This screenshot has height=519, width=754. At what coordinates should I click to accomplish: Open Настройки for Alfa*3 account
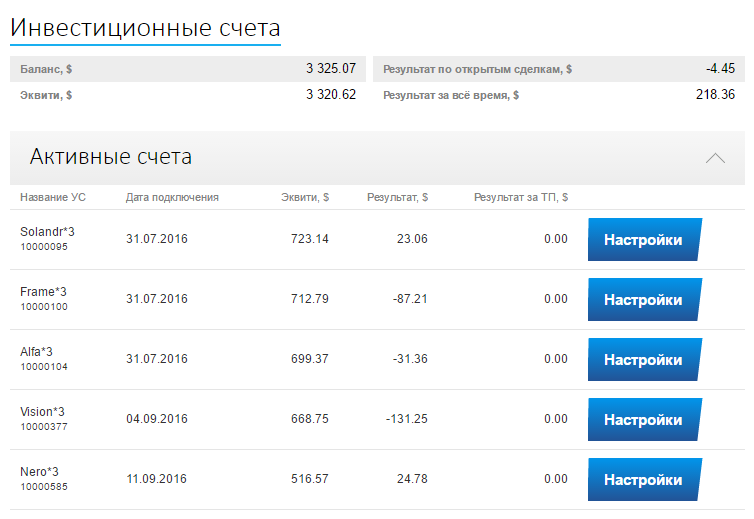[643, 360]
